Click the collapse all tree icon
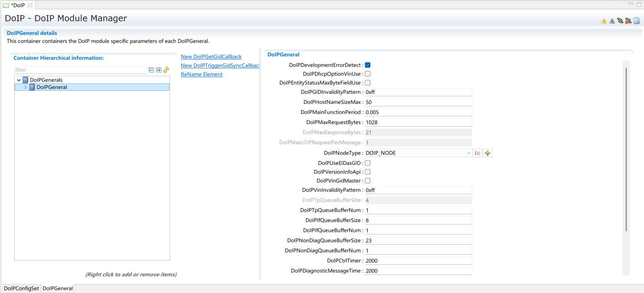This screenshot has width=644, height=293. [x=151, y=70]
